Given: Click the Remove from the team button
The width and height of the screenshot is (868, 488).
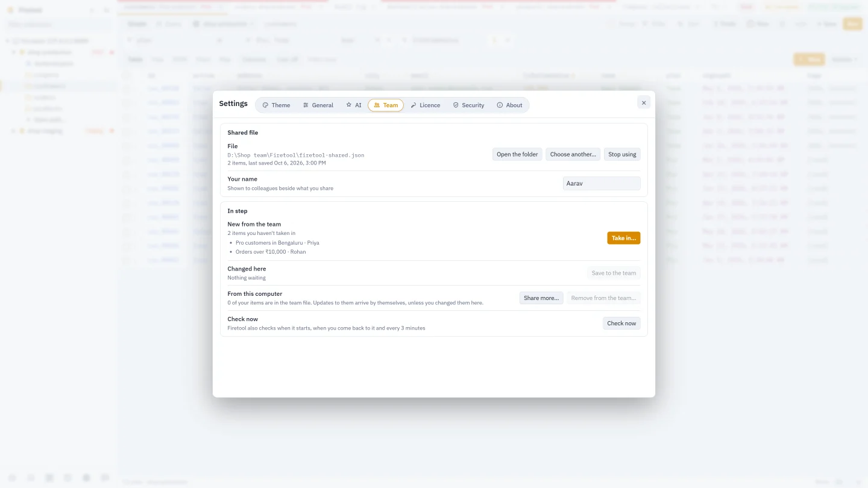Looking at the screenshot, I should click(603, 298).
